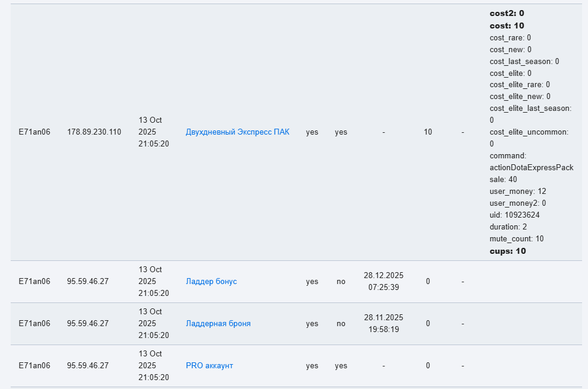The width and height of the screenshot is (588, 389).
Task: Click IP address 178.89.230.110
Action: click(x=94, y=132)
